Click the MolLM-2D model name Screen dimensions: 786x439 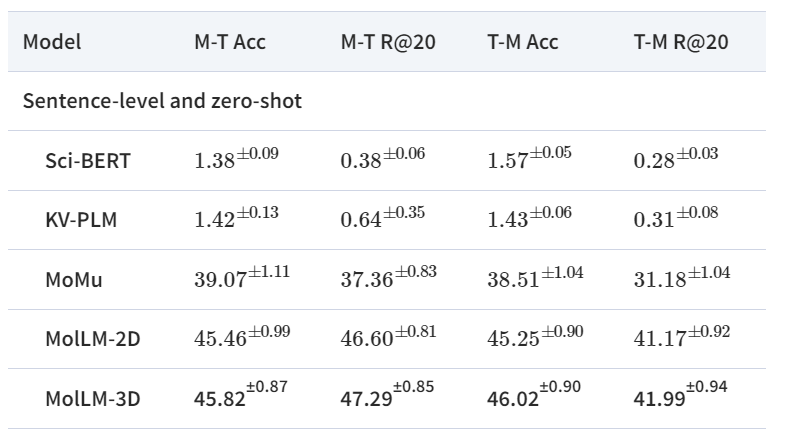93,339
